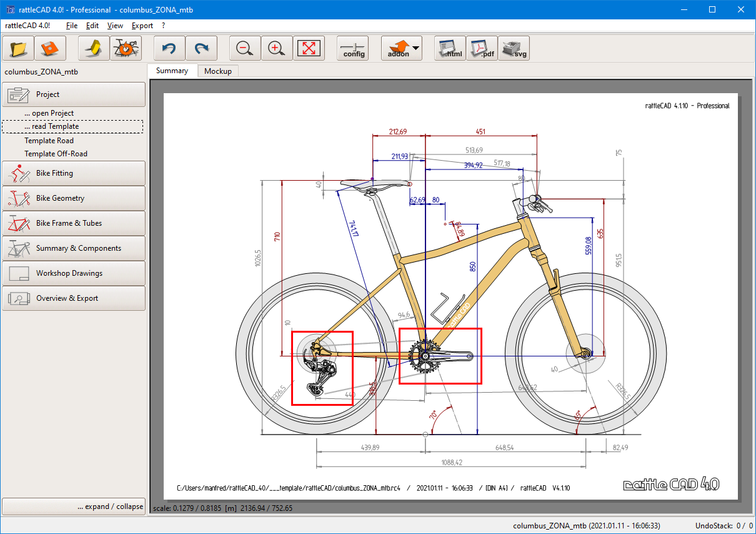The height and width of the screenshot is (534, 756).
Task: Open the ? help menu
Action: tap(164, 26)
